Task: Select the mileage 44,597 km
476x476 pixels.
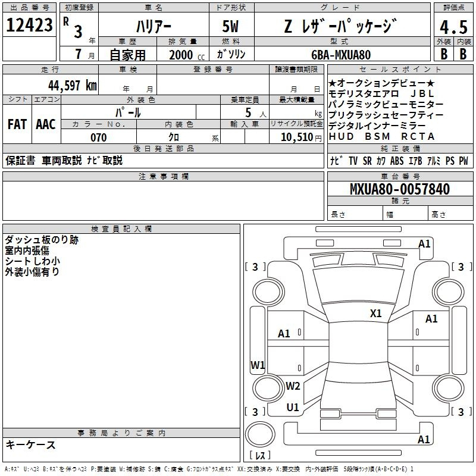Action: click(x=73, y=86)
